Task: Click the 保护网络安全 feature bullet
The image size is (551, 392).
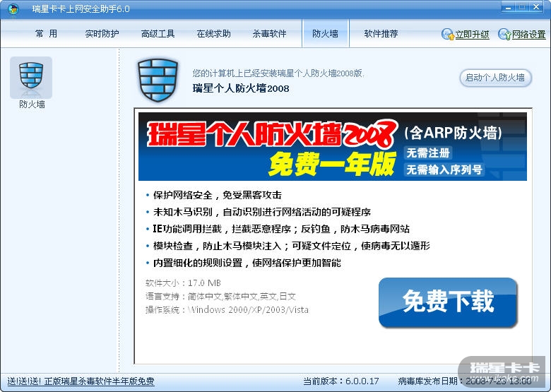Action: click(214, 195)
